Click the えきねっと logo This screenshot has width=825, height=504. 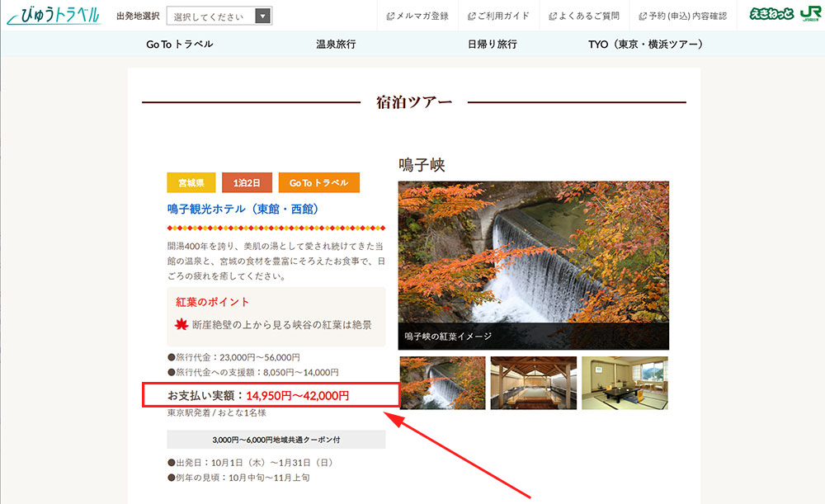pyautogui.click(x=771, y=14)
